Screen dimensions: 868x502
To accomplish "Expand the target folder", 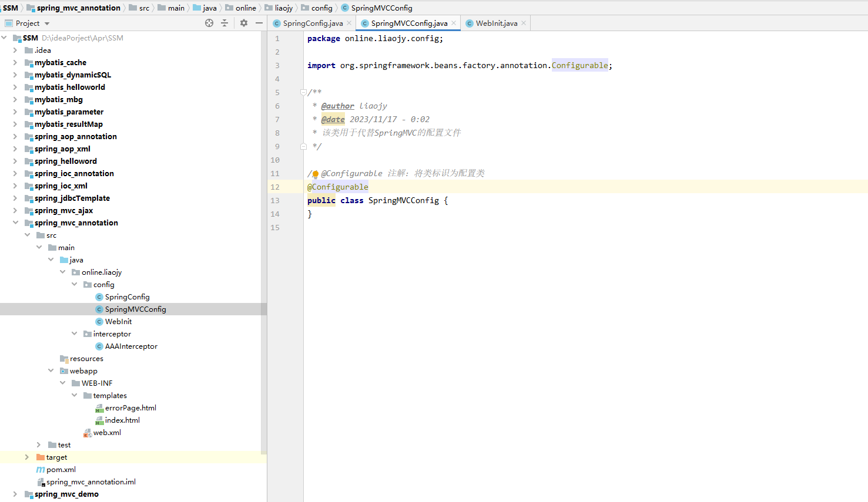I will click(x=27, y=457).
